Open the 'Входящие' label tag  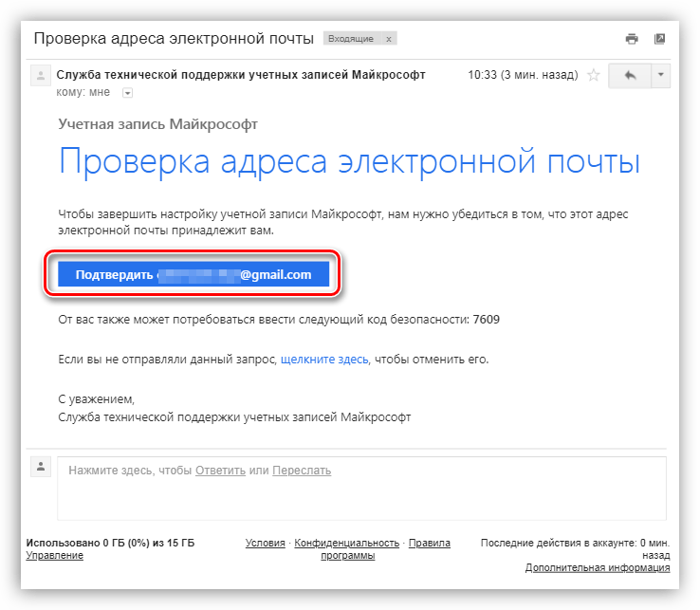[x=351, y=39]
